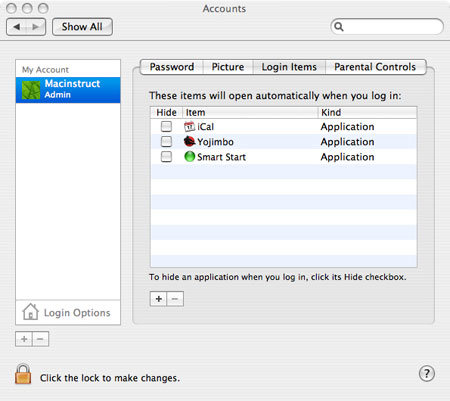Click the window minimize button

(27, 8)
